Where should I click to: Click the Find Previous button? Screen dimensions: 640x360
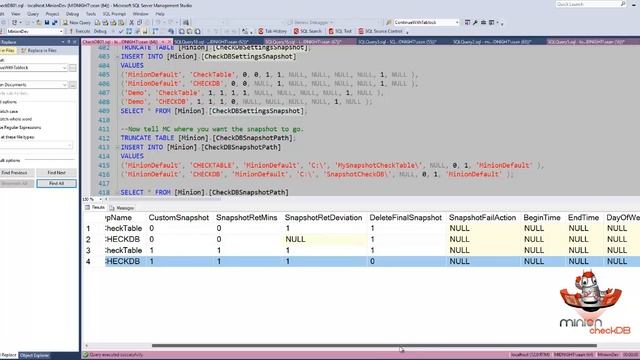coord(17,173)
